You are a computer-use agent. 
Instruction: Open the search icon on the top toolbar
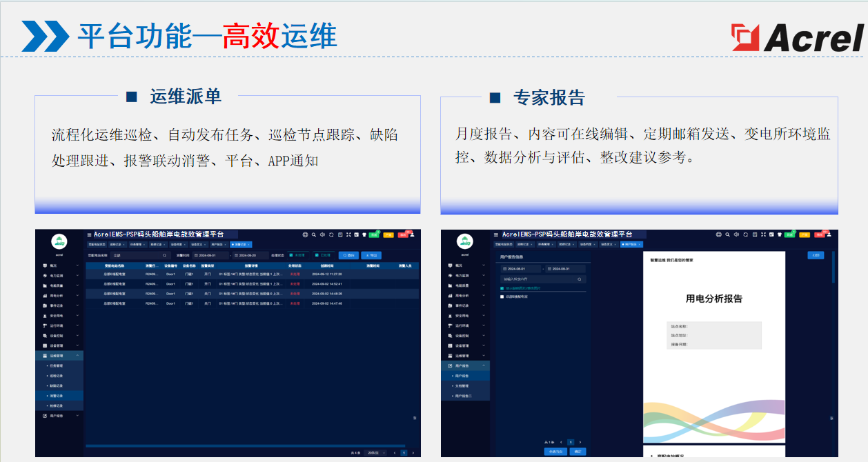coord(314,234)
